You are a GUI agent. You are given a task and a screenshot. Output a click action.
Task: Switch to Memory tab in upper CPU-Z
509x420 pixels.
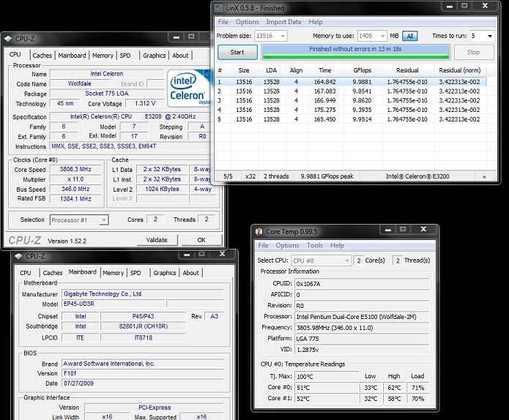pos(103,56)
